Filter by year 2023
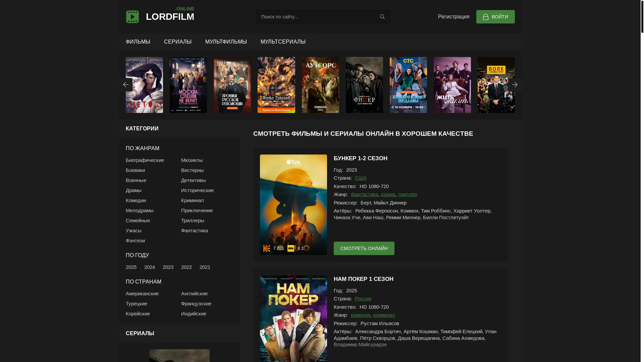The width and height of the screenshot is (644, 362). (x=168, y=267)
